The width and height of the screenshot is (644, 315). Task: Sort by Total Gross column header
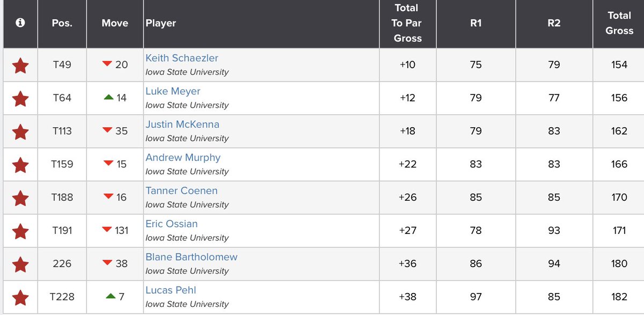[x=619, y=24]
